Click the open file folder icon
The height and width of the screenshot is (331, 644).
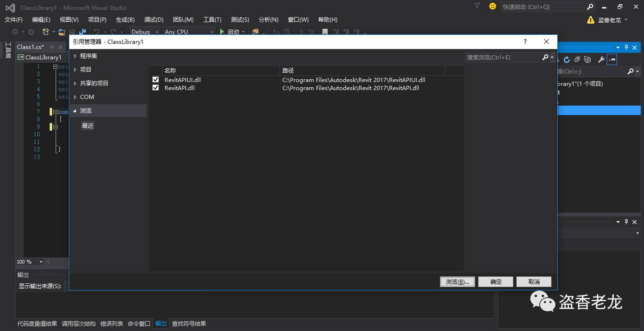point(62,32)
